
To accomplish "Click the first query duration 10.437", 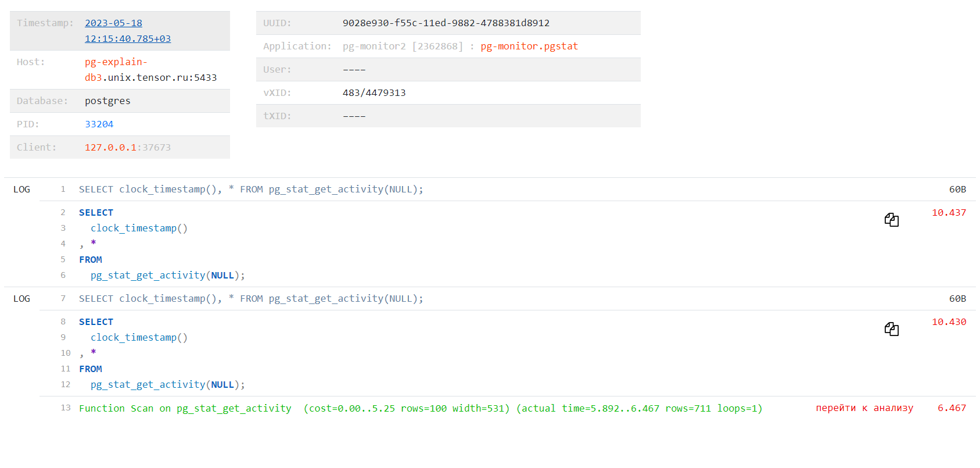I will coord(948,213).
